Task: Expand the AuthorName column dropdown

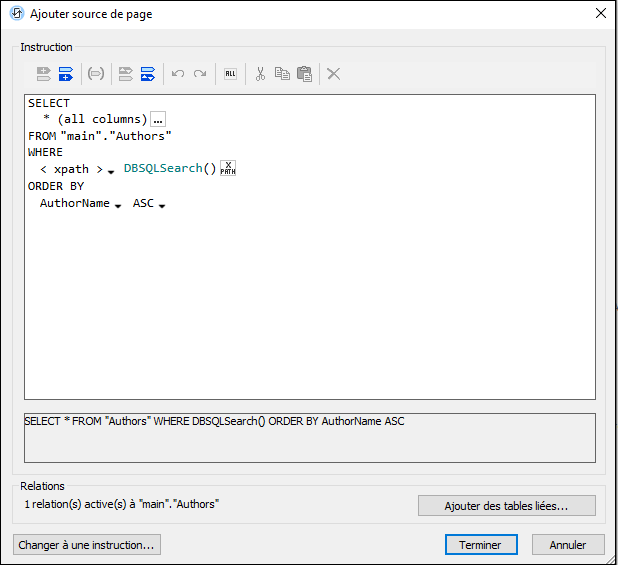Action: click(118, 205)
